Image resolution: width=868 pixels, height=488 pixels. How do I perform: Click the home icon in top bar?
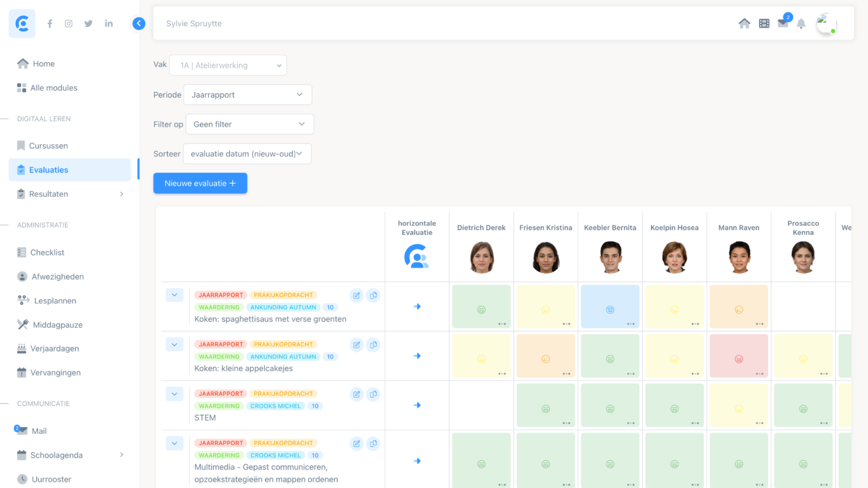(x=744, y=23)
